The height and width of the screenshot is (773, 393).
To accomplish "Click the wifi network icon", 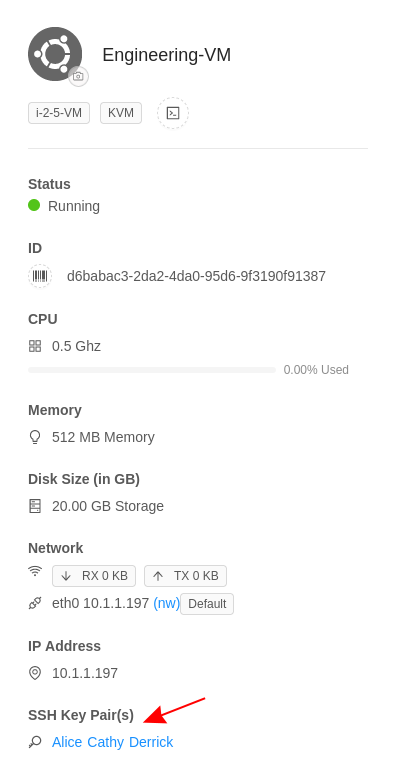I will (35, 571).
